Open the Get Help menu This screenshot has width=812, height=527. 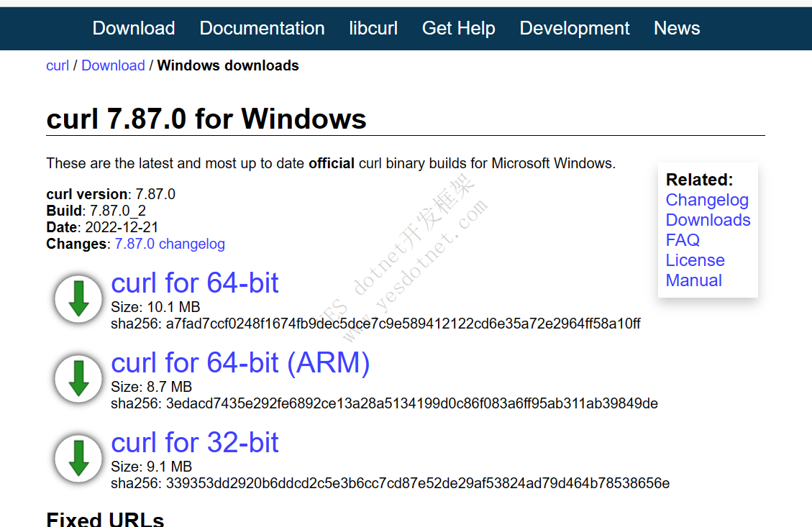click(459, 28)
